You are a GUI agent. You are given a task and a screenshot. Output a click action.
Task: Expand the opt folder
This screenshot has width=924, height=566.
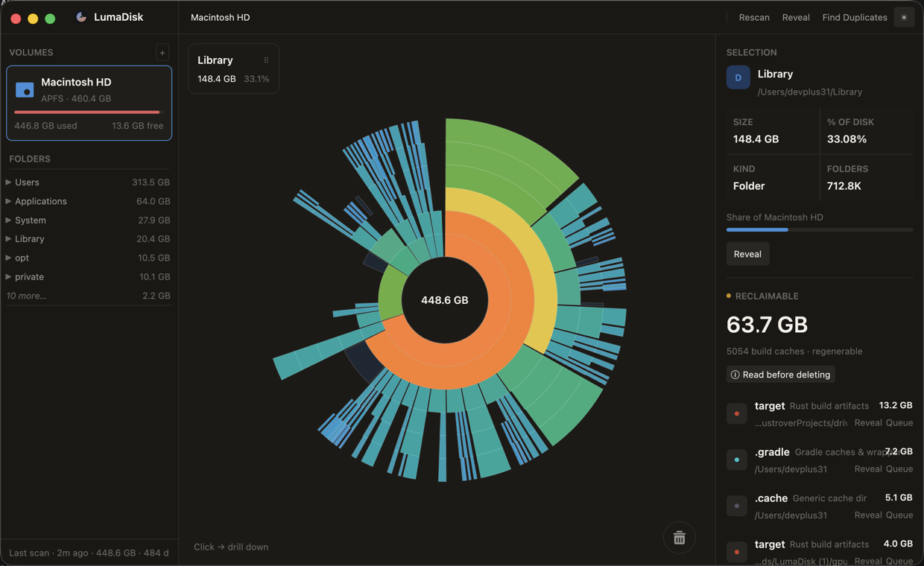pos(8,258)
